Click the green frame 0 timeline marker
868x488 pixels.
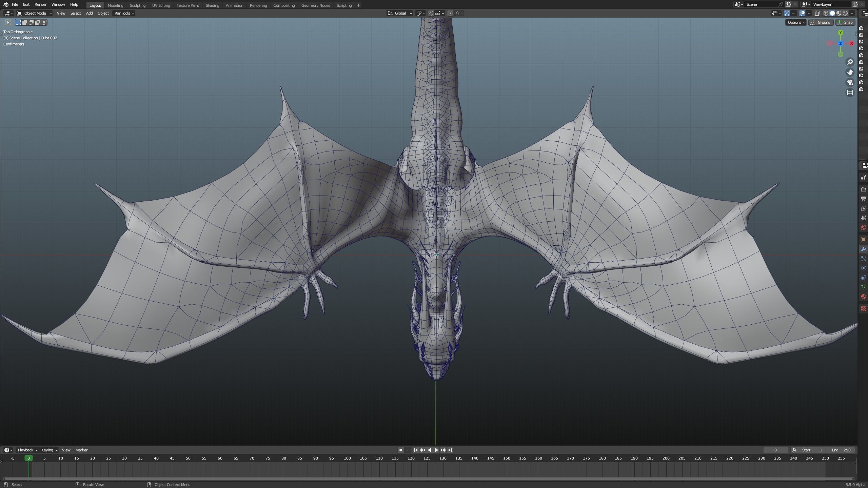pos(28,458)
